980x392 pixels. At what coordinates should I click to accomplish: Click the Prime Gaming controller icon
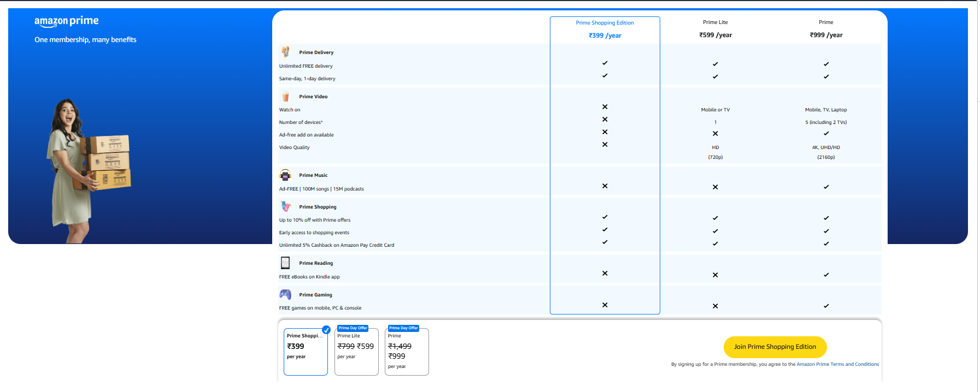pyautogui.click(x=285, y=294)
